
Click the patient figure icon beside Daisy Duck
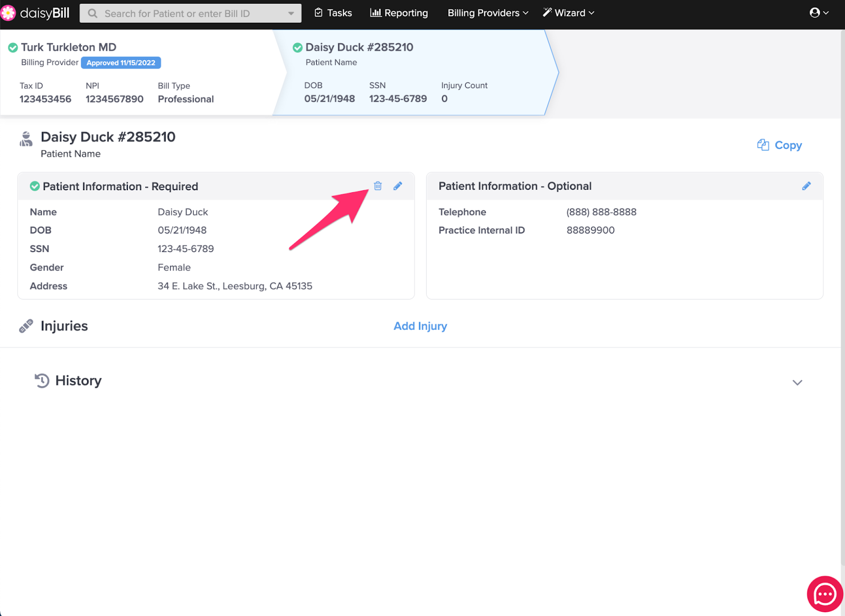tap(26, 139)
